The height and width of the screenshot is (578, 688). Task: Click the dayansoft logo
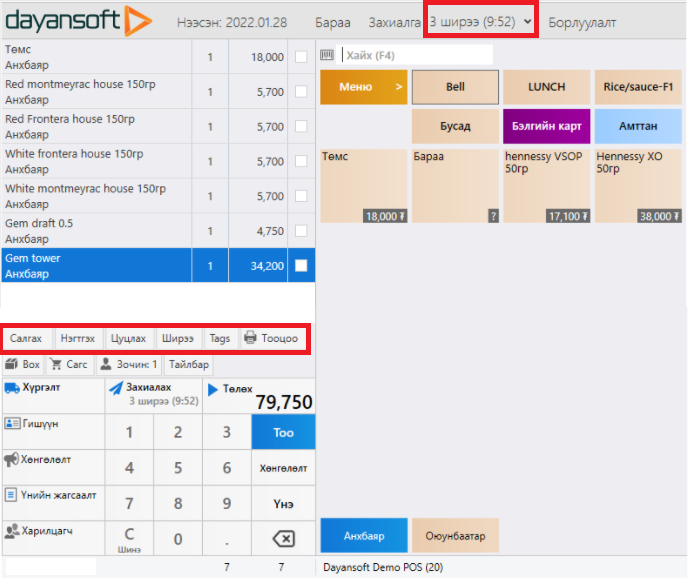(x=79, y=21)
